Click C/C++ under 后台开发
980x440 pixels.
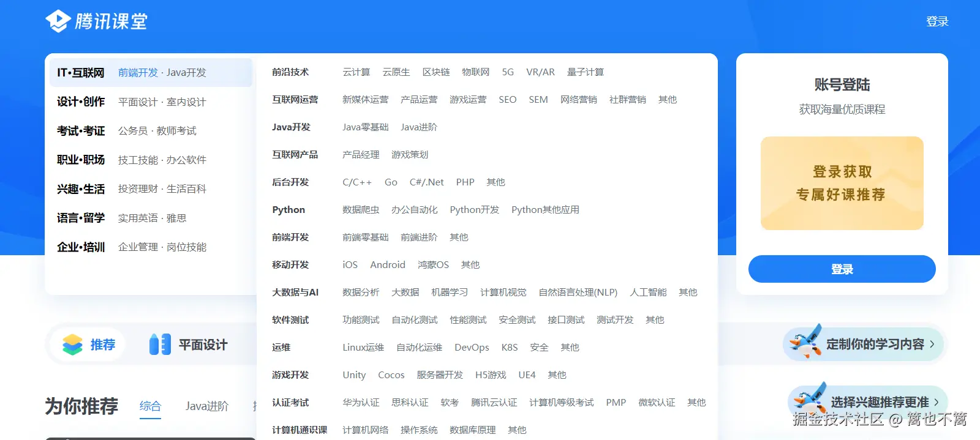pos(357,182)
